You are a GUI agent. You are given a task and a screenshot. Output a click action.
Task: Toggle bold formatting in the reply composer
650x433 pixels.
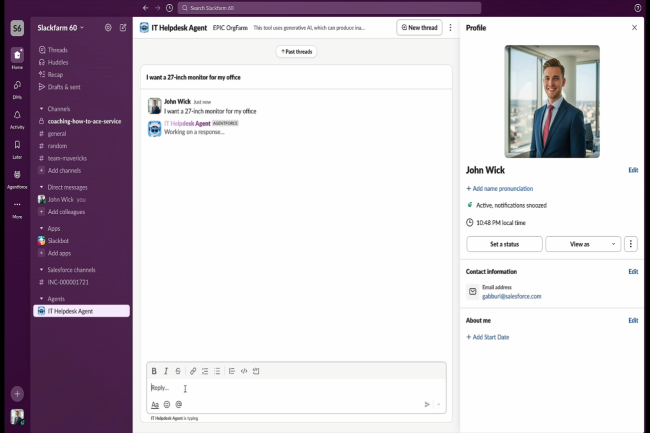click(x=154, y=371)
